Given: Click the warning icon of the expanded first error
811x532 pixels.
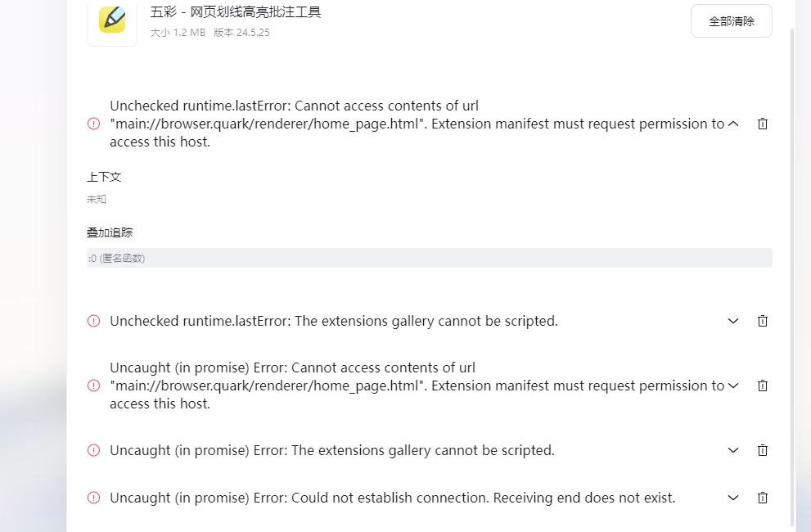Looking at the screenshot, I should click(x=93, y=124).
